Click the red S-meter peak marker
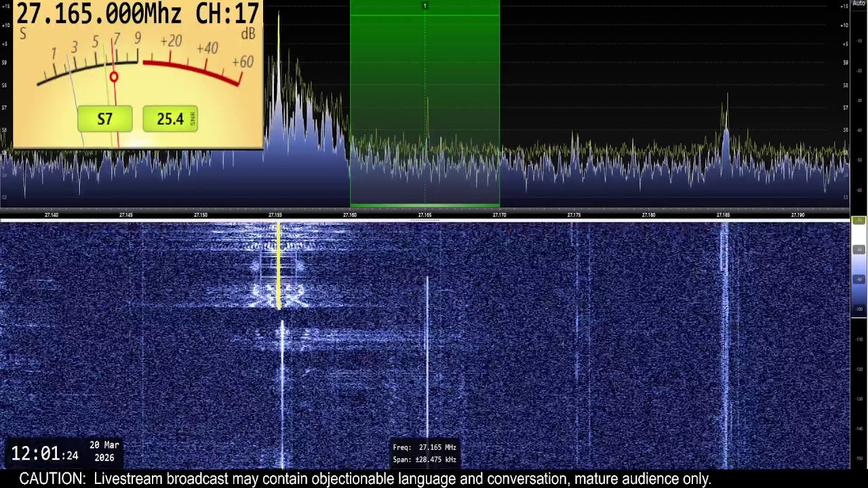The height and width of the screenshot is (488, 868). pyautogui.click(x=114, y=77)
